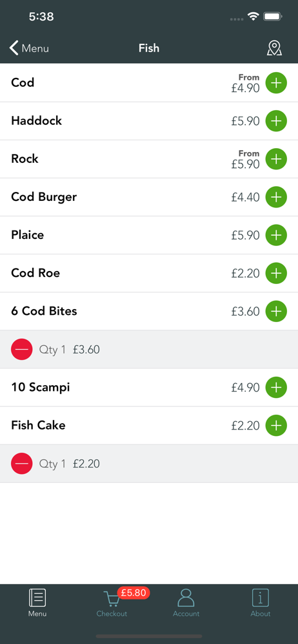Switch to the Account tab

186,603
